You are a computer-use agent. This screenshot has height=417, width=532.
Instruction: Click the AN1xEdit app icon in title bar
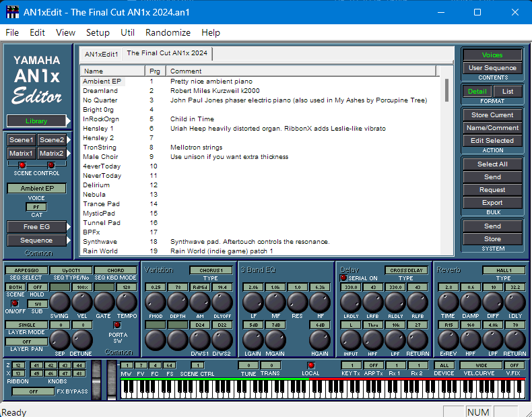(12, 12)
